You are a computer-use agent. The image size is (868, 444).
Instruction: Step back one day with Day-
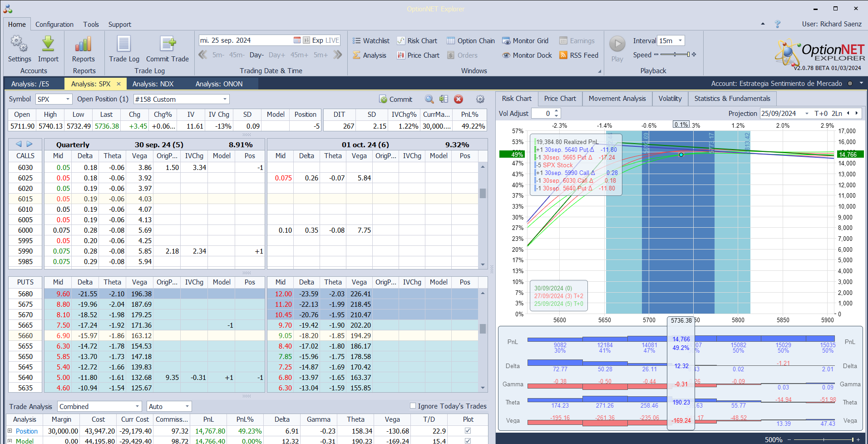coord(256,55)
